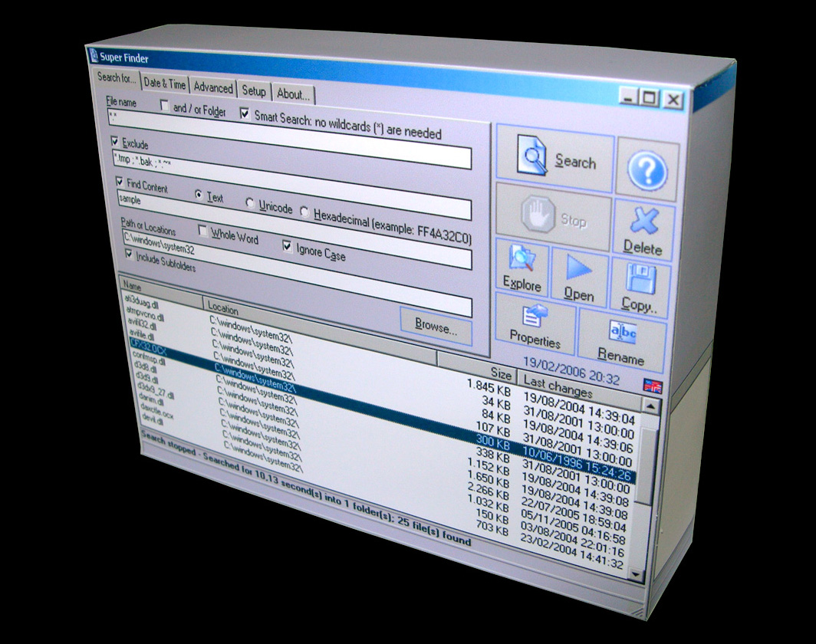Viewport: 816px width, 644px height.
Task: Choose the Hexadecimal search mode
Action: (x=305, y=212)
